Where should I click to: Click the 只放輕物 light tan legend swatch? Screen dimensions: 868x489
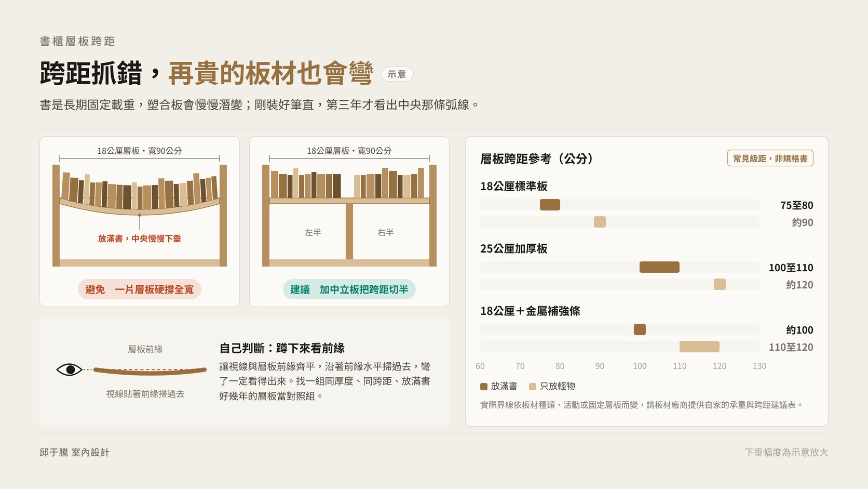533,387
